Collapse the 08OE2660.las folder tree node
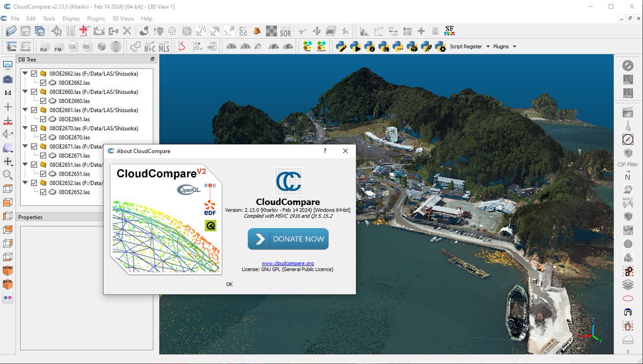This screenshot has width=643, height=364. [25, 92]
